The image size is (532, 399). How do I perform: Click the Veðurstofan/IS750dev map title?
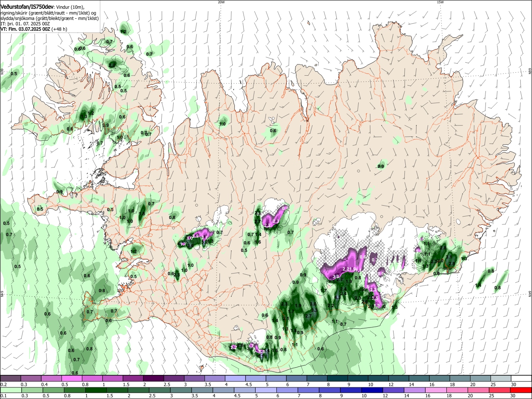(x=27, y=7)
